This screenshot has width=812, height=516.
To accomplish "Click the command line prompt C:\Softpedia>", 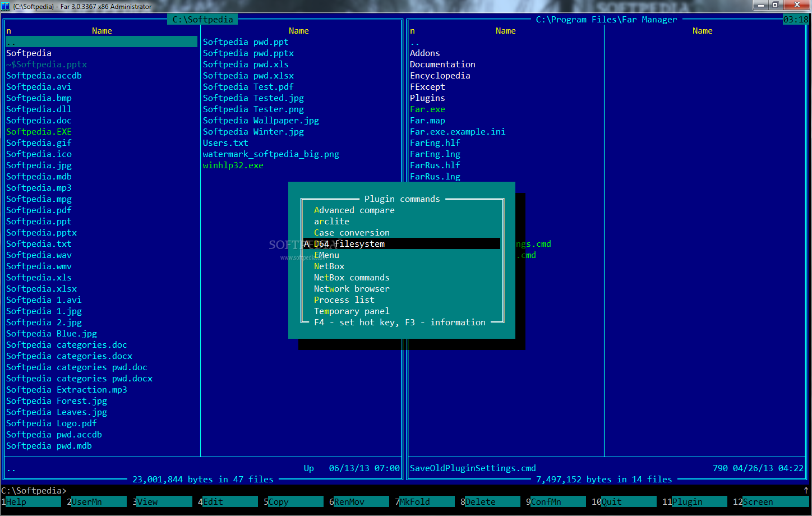I will pyautogui.click(x=34, y=491).
